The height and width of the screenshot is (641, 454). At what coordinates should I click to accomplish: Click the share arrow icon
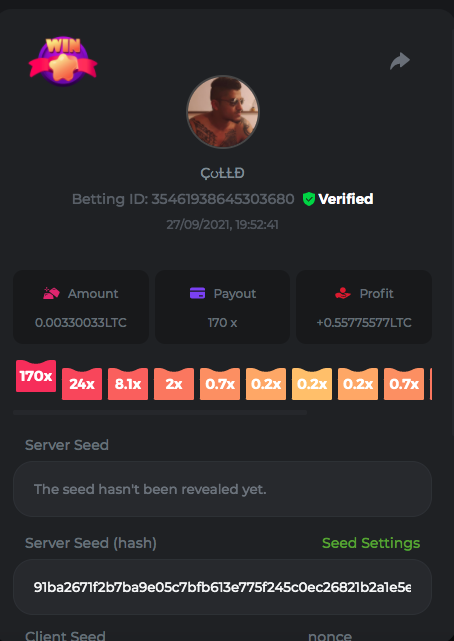pyautogui.click(x=400, y=61)
